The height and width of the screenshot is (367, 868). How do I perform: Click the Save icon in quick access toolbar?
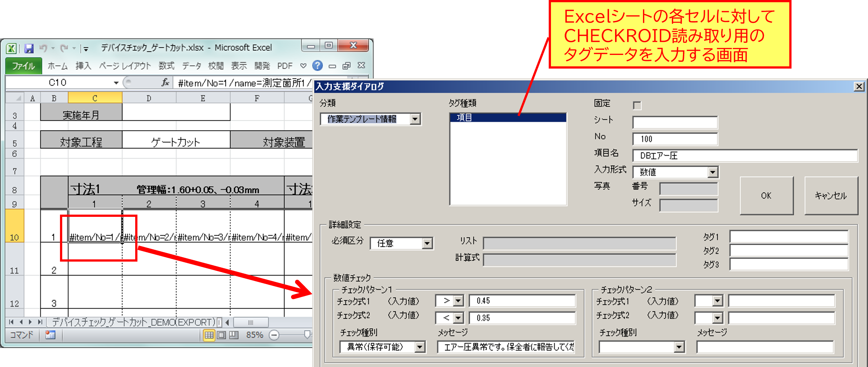[x=29, y=49]
